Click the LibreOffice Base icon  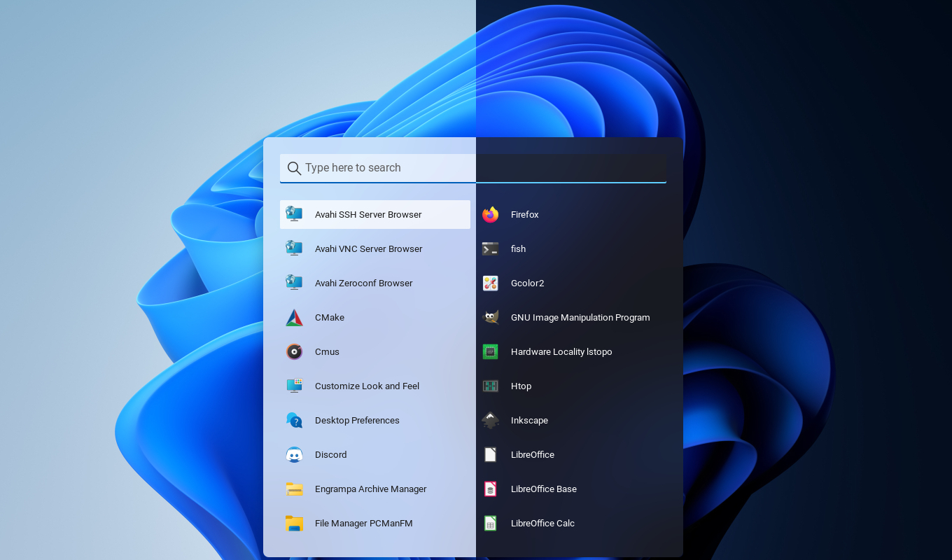[491, 489]
